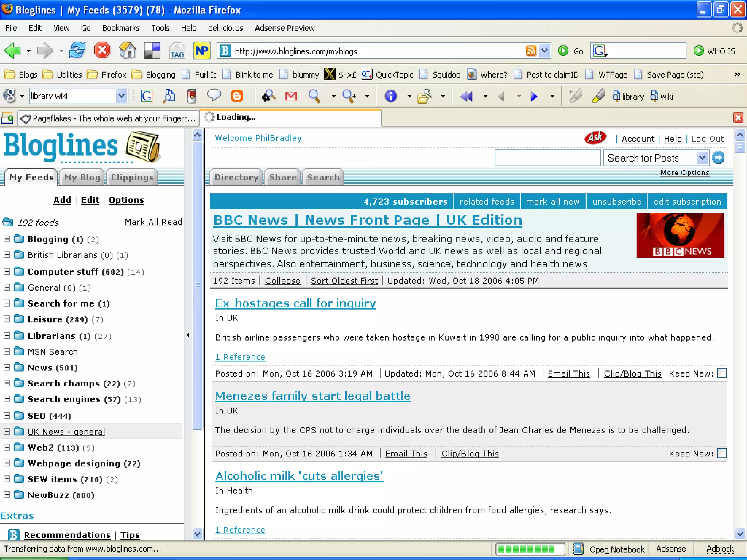The width and height of the screenshot is (747, 560).
Task: Click the blue search-go arrow icon
Action: [718, 158]
